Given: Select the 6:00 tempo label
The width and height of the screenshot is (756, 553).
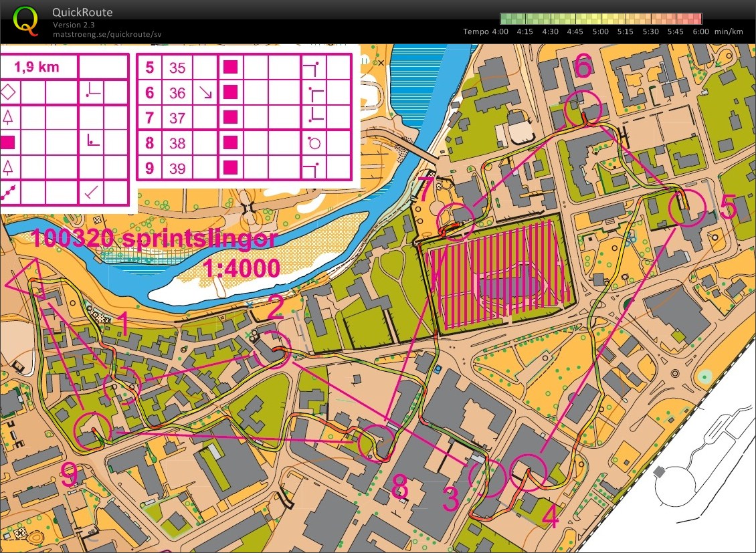Looking at the screenshot, I should point(700,32).
